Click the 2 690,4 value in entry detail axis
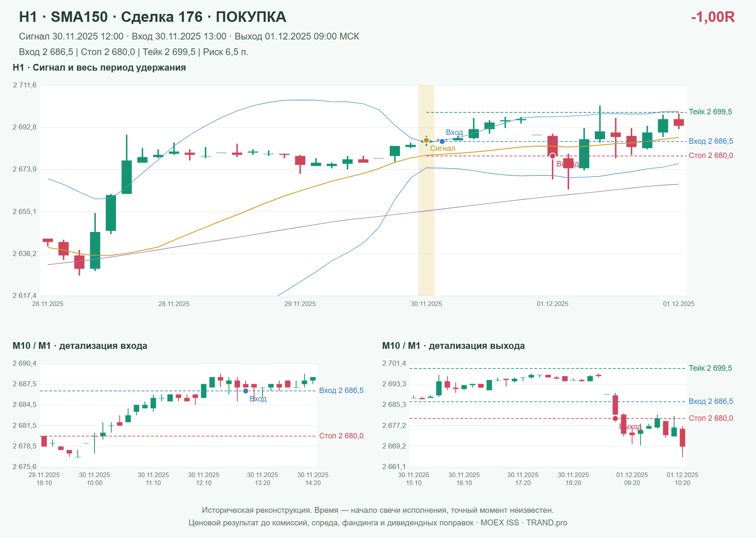 25,364
